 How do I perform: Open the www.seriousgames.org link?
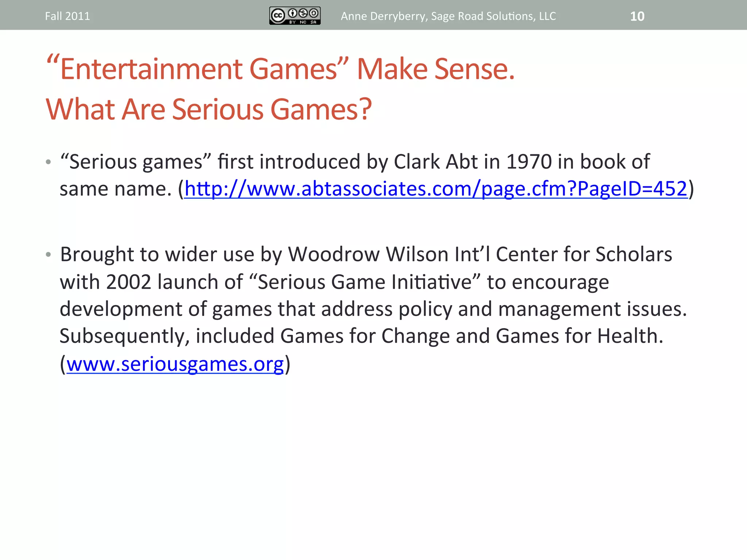[x=175, y=364]
